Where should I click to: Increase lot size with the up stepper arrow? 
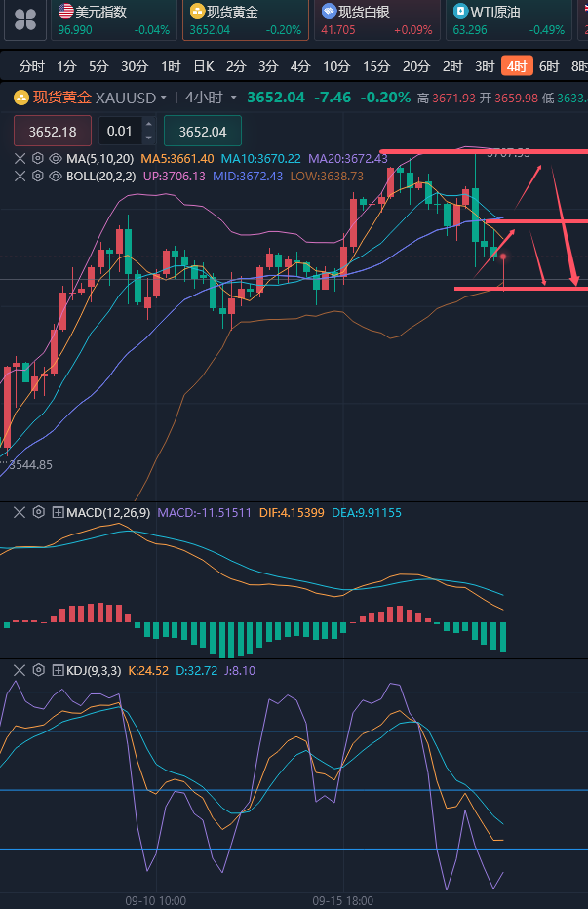(x=149, y=124)
